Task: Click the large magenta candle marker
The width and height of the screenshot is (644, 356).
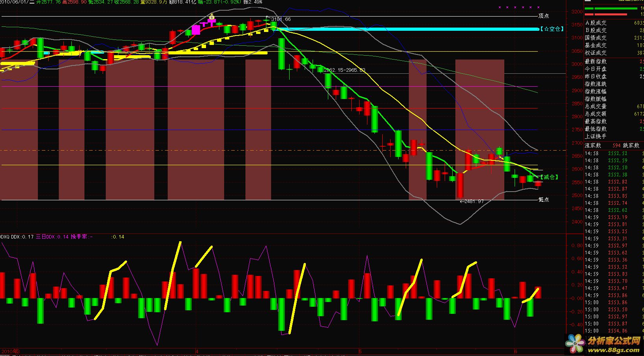Action: [x=196, y=30]
